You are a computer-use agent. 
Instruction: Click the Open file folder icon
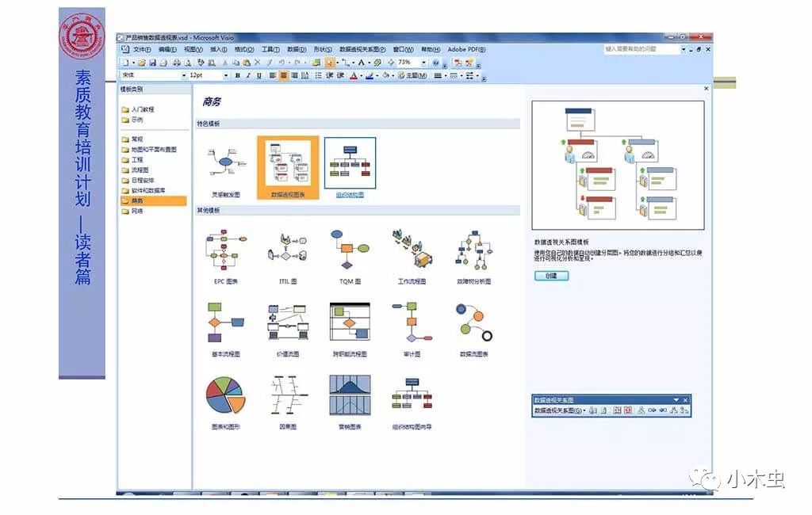(141, 63)
